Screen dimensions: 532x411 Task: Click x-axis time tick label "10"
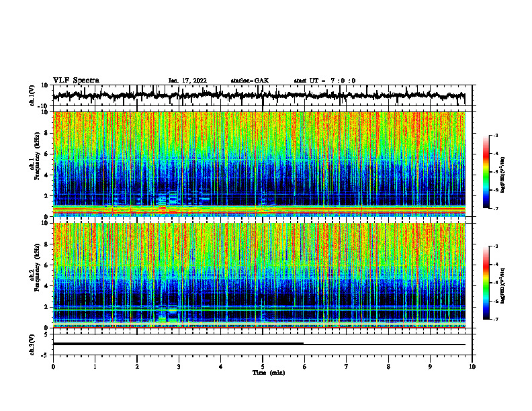[472, 367]
